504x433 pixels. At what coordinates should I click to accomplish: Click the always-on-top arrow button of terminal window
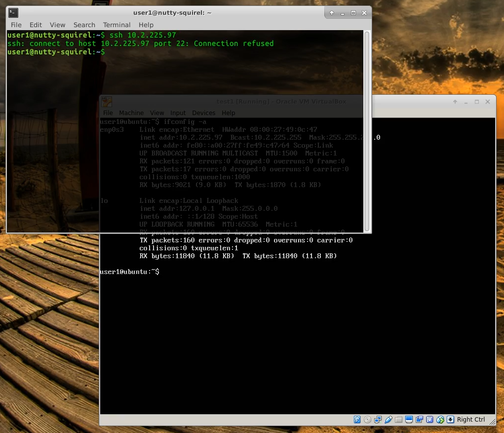pyautogui.click(x=332, y=13)
